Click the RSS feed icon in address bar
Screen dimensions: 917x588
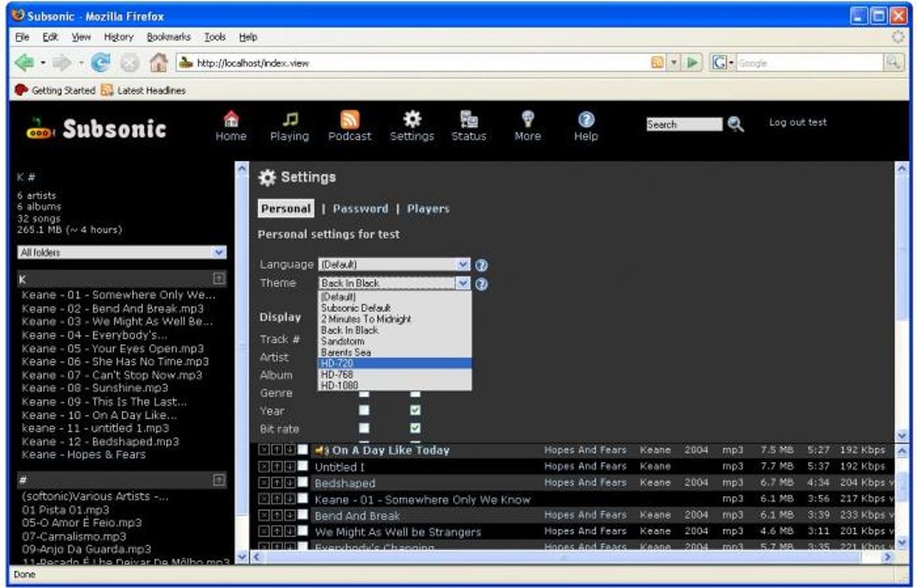(657, 63)
